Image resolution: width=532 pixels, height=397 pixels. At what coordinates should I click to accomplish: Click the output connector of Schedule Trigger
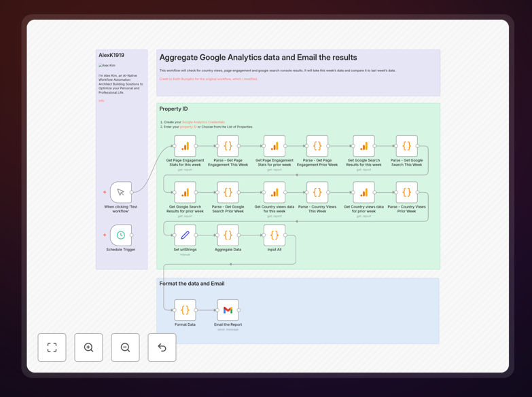coord(132,235)
